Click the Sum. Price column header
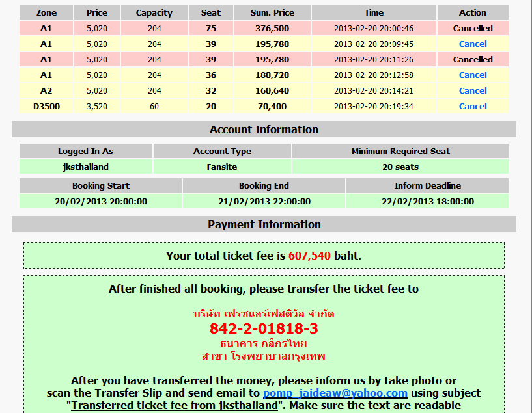The height and width of the screenshot is (413, 532). click(x=272, y=12)
